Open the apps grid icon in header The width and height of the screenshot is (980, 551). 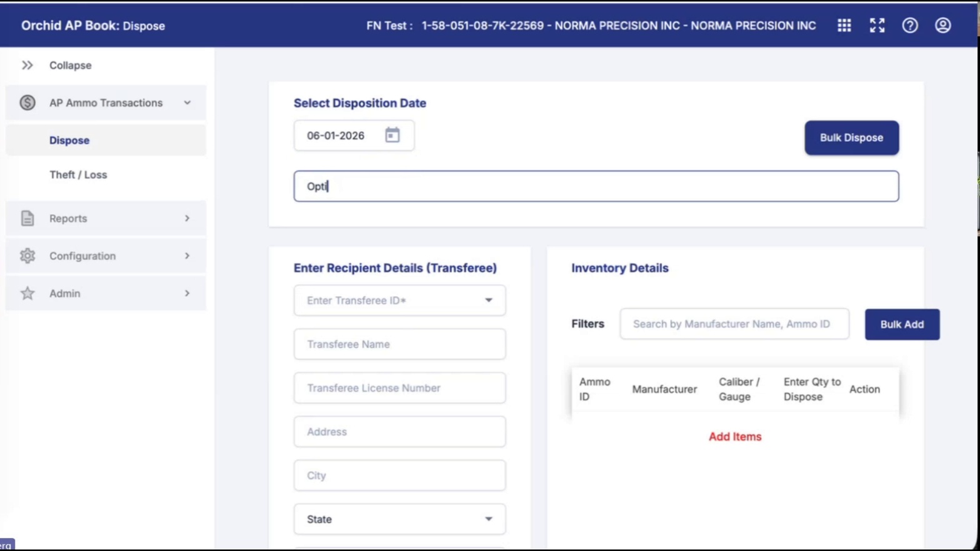coord(844,26)
